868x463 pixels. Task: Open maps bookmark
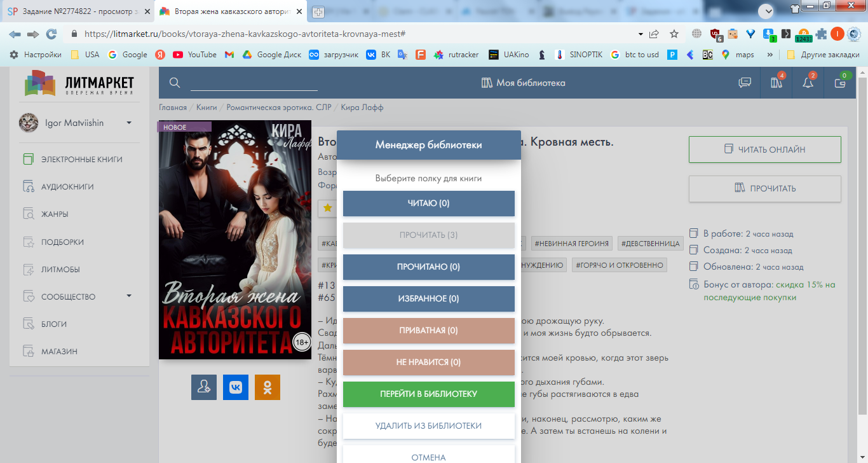738,55
